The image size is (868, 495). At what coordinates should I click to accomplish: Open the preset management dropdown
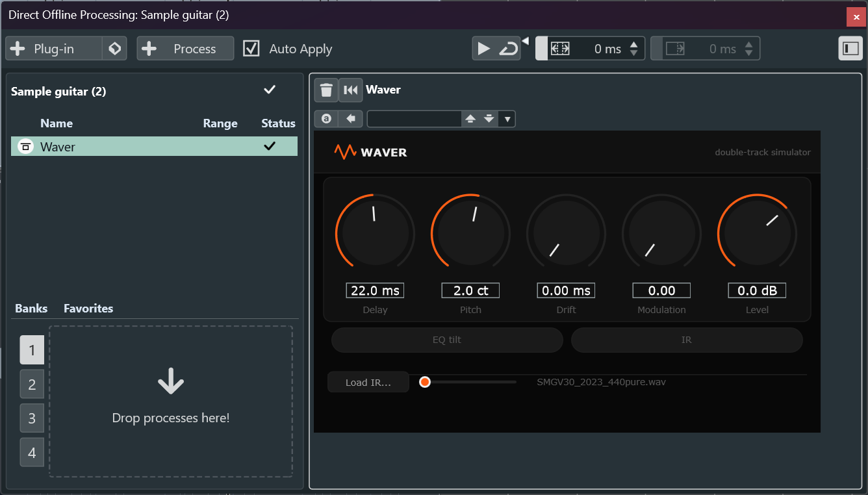tap(507, 119)
